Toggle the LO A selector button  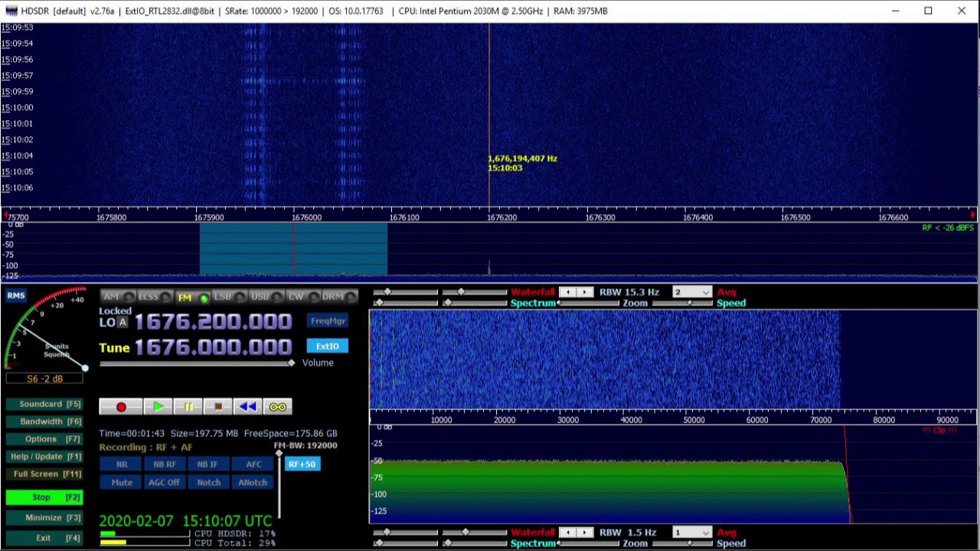point(122,322)
